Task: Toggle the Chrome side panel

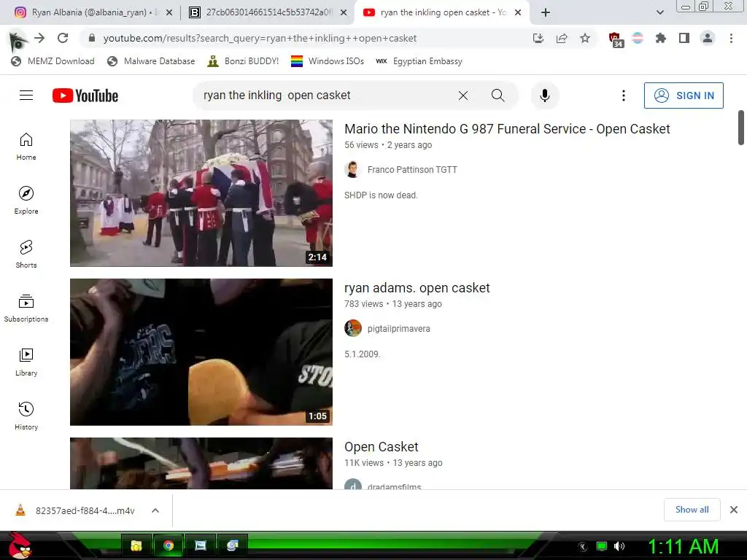Action: pyautogui.click(x=684, y=38)
